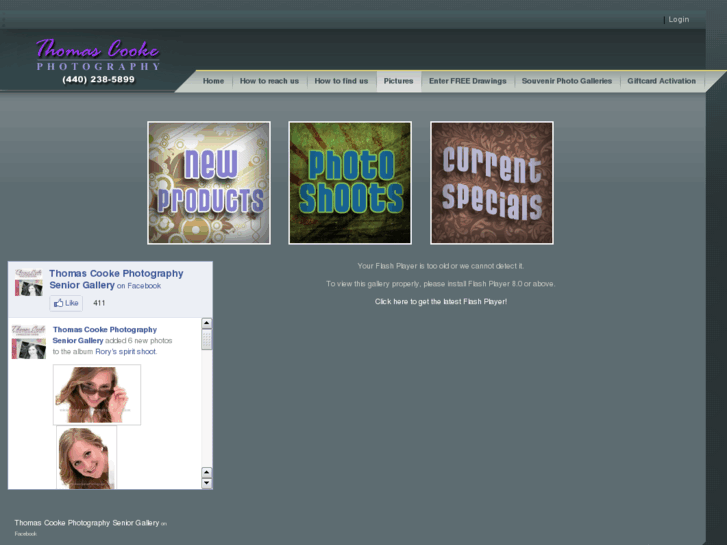Open Thomas Cooke Photography Senior Gallery header link

pos(116,279)
